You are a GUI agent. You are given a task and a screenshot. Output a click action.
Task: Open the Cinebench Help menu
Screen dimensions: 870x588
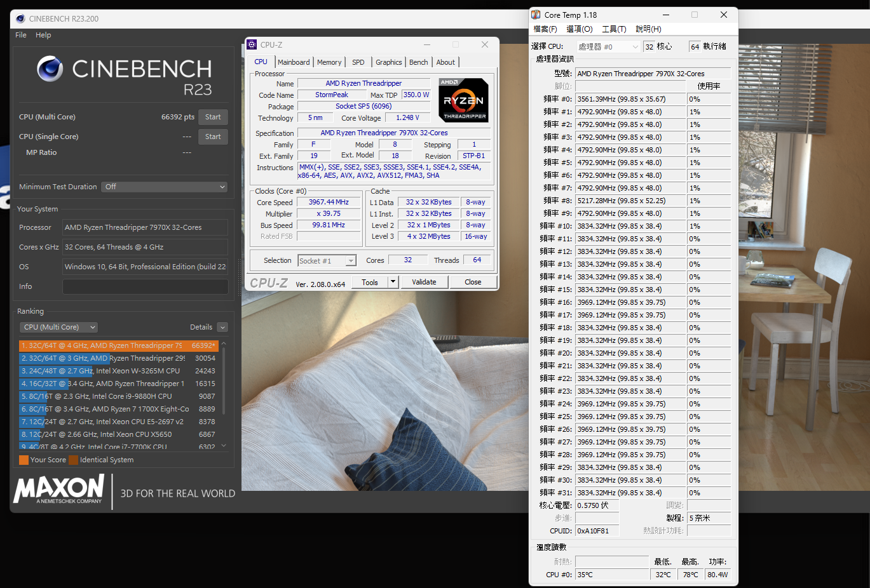click(x=43, y=35)
